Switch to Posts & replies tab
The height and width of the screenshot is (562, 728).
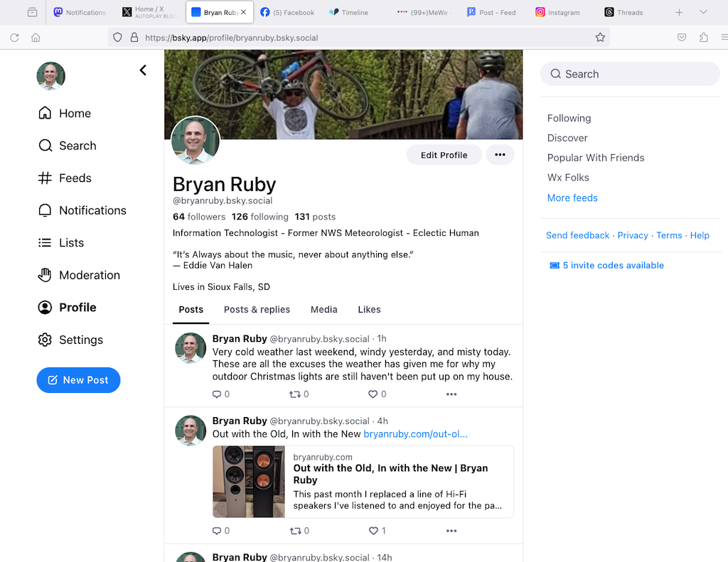[257, 310]
